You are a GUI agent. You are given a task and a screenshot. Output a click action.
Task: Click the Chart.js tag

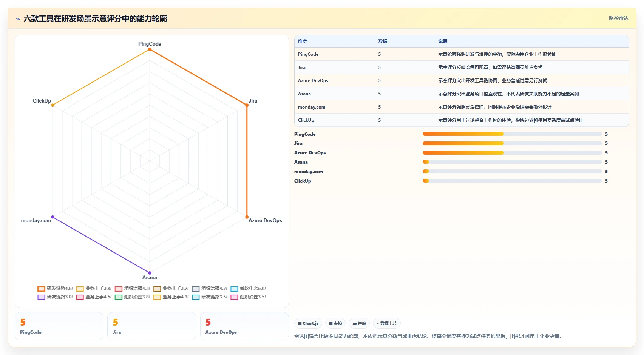pyautogui.click(x=308, y=323)
